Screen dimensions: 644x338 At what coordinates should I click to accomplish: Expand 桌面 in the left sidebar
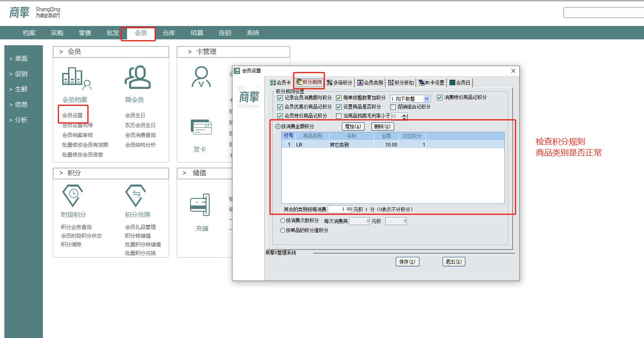(x=18, y=59)
